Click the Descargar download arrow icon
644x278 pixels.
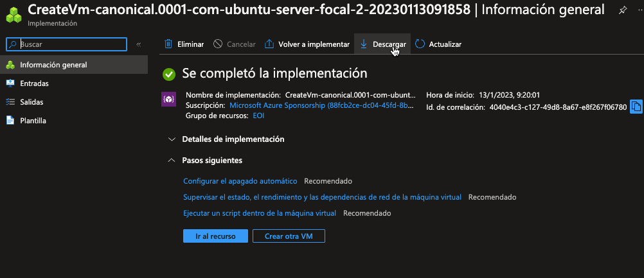(x=364, y=44)
